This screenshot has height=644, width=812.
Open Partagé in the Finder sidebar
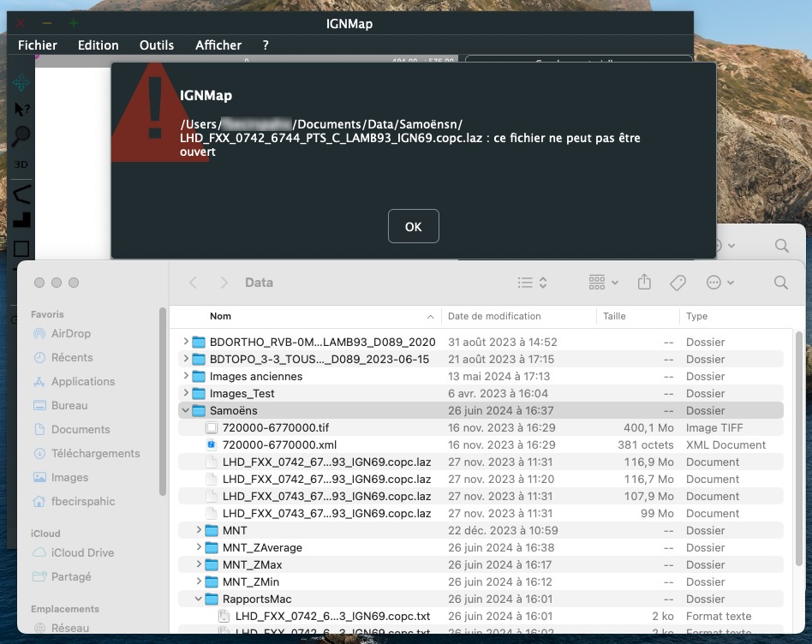coord(71,576)
